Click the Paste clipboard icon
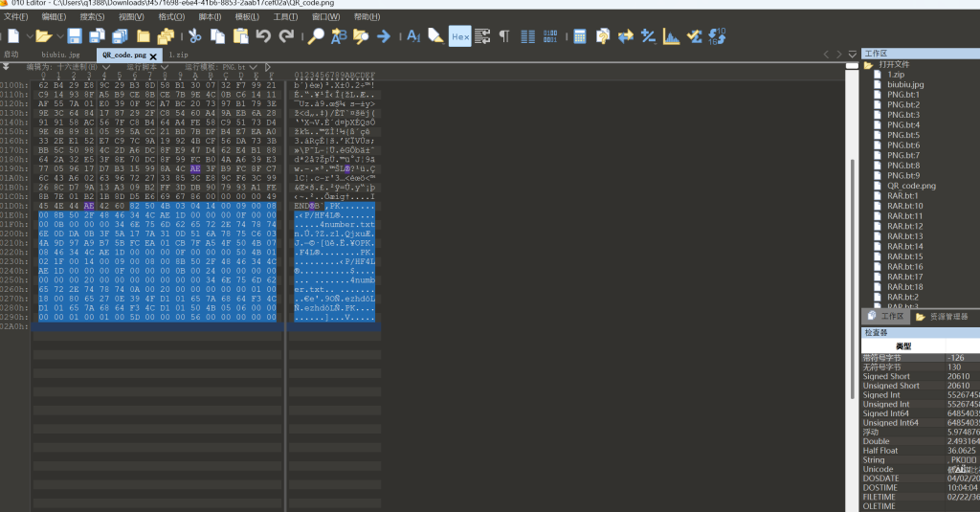This screenshot has height=512, width=980. 240,36
